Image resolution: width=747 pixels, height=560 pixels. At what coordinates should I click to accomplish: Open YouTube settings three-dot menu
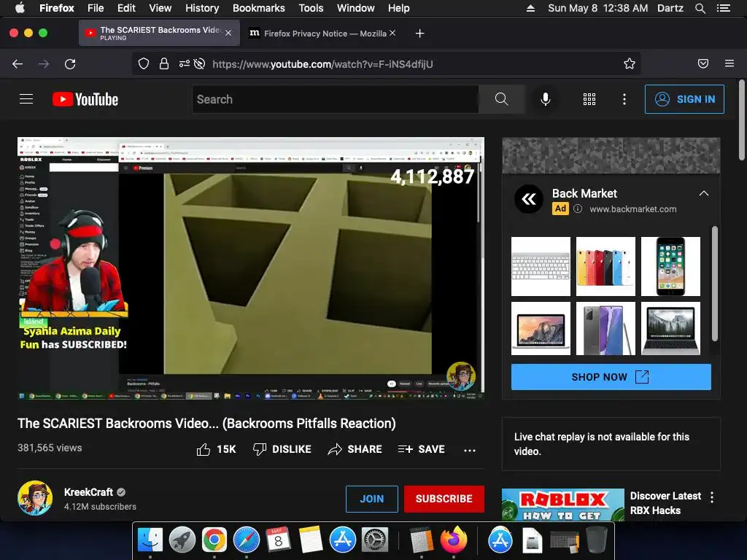[624, 99]
